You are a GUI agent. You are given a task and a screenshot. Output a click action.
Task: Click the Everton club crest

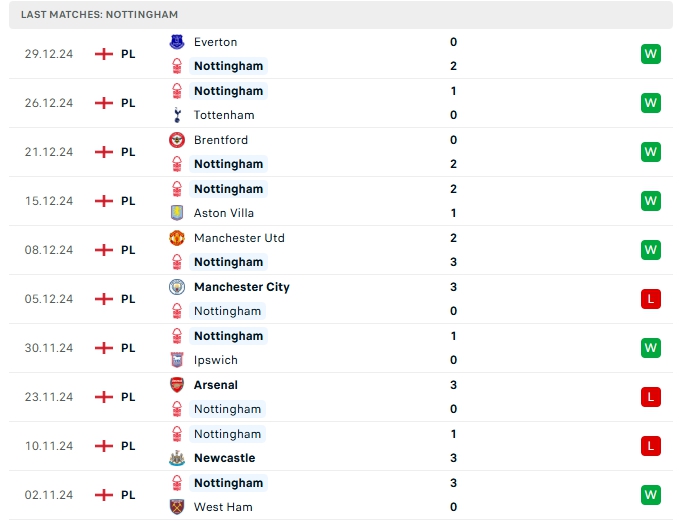pyautogui.click(x=177, y=42)
